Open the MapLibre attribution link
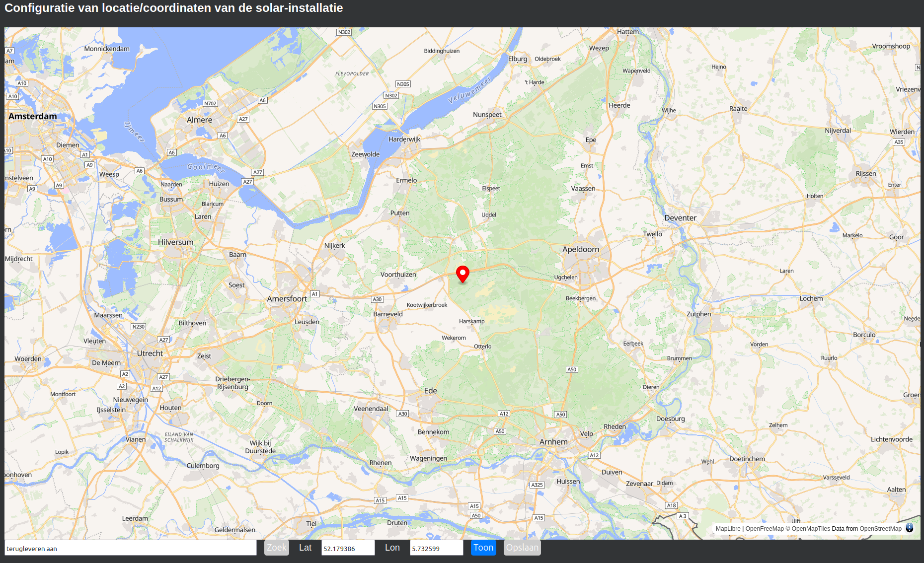 click(728, 529)
